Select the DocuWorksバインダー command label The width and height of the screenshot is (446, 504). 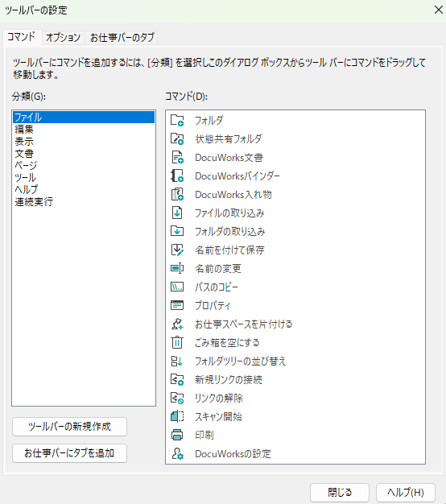pos(237,176)
